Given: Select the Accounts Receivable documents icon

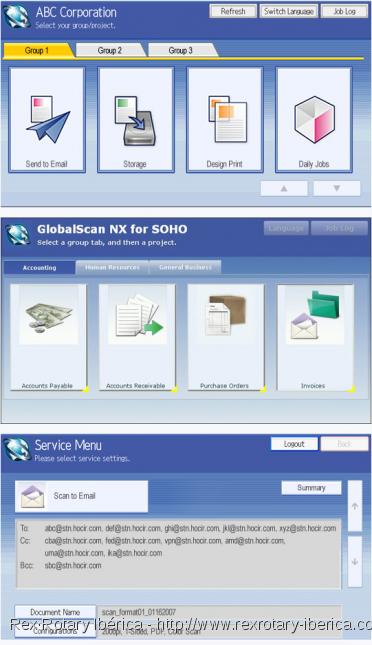Looking at the screenshot, I should (x=138, y=315).
